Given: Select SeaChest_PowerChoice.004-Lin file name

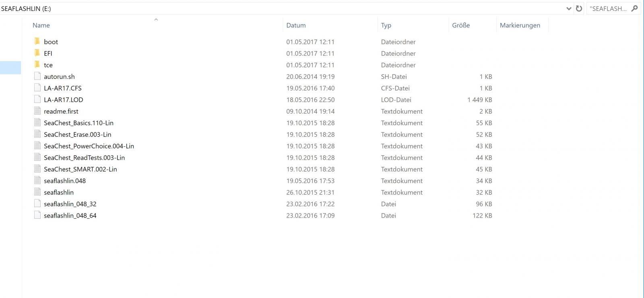Looking at the screenshot, I should pos(89,146).
